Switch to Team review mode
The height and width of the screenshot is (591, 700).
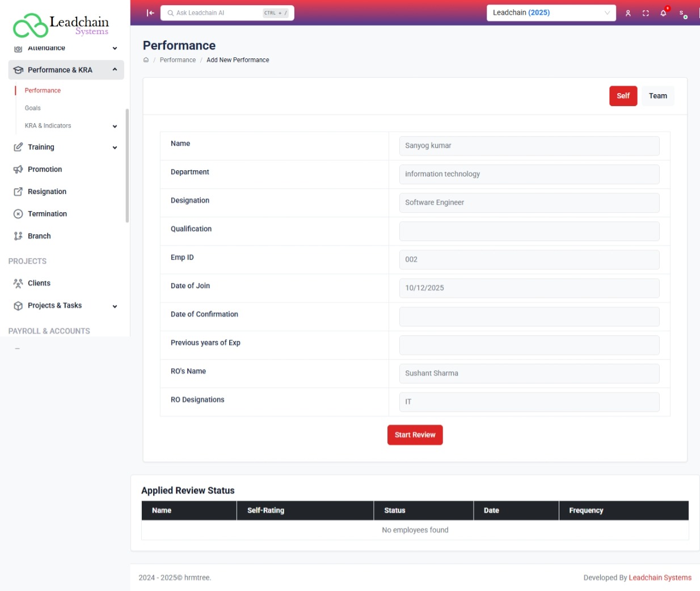coord(657,96)
